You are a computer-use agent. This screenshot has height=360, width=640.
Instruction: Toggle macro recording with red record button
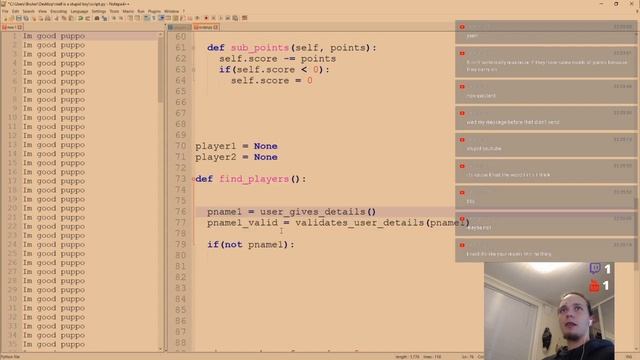click(x=206, y=18)
